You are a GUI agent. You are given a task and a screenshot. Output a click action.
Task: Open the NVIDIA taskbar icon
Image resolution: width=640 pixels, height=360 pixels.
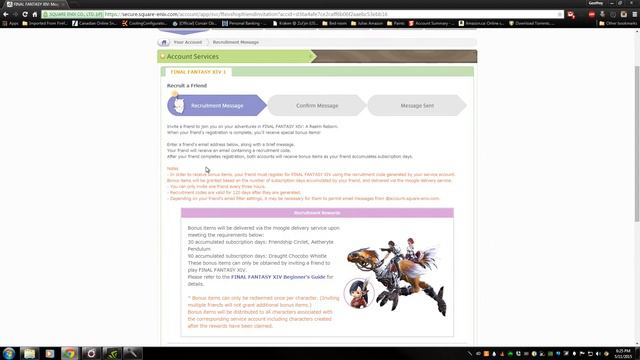pos(112,353)
